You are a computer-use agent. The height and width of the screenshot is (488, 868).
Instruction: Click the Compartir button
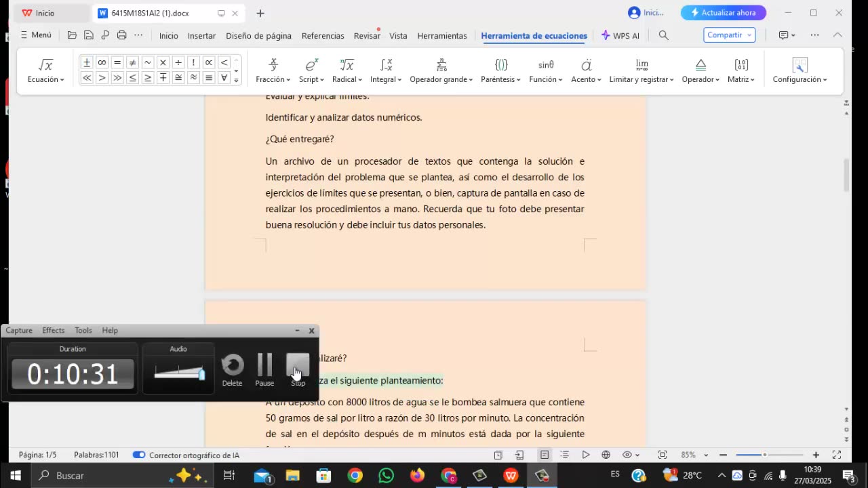pyautogui.click(x=729, y=35)
